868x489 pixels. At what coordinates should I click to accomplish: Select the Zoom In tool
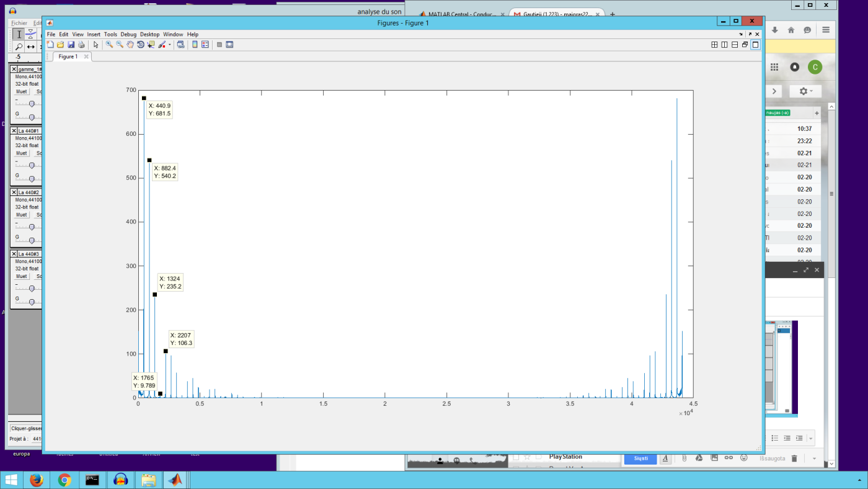109,45
